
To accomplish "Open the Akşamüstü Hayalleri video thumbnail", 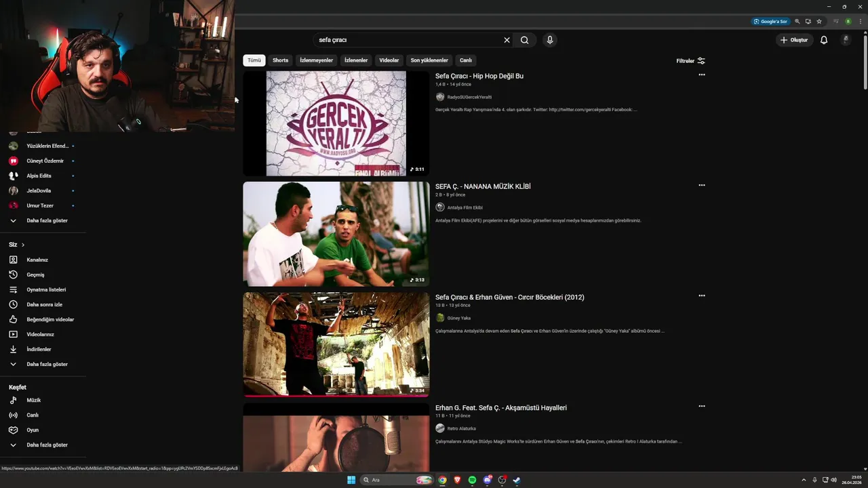I will (x=336, y=437).
